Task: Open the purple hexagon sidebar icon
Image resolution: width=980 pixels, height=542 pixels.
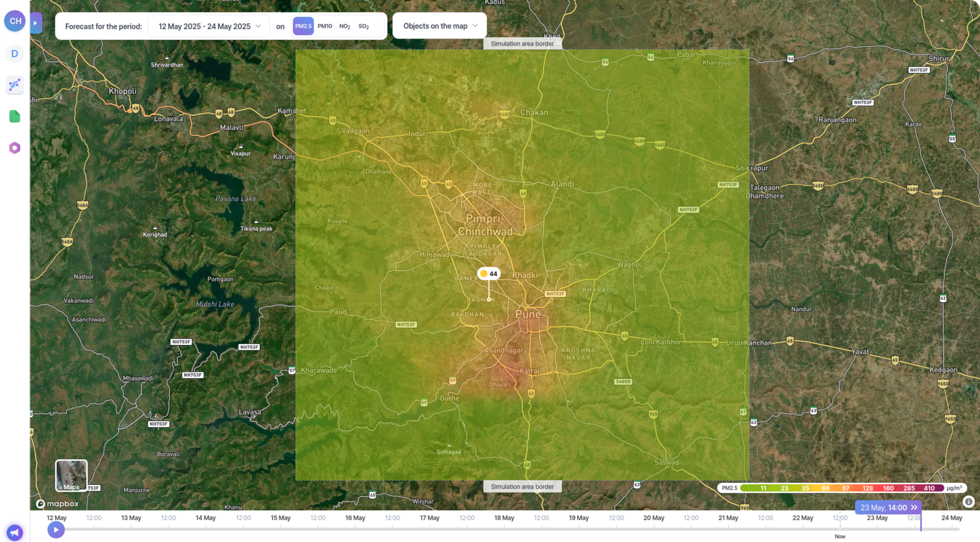Action: point(15,148)
